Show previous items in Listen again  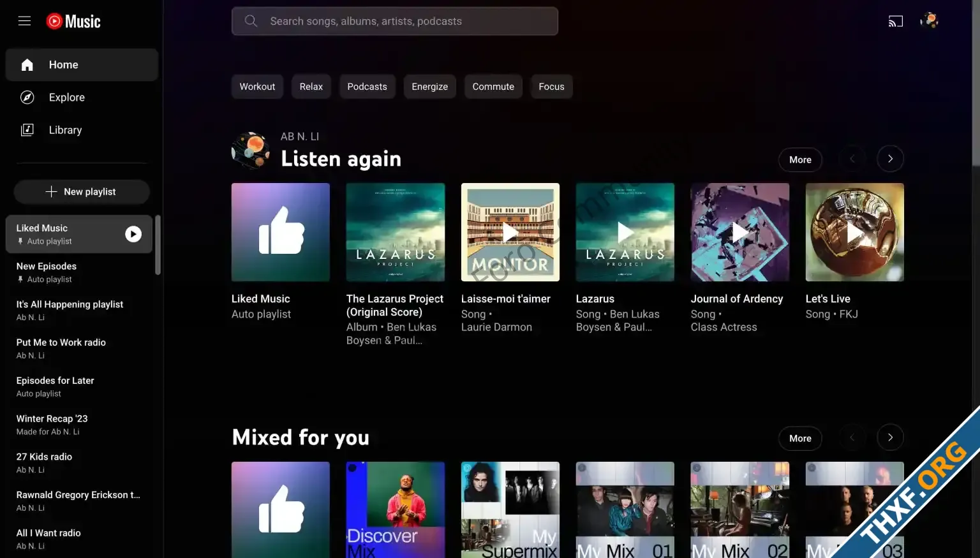coord(852,159)
